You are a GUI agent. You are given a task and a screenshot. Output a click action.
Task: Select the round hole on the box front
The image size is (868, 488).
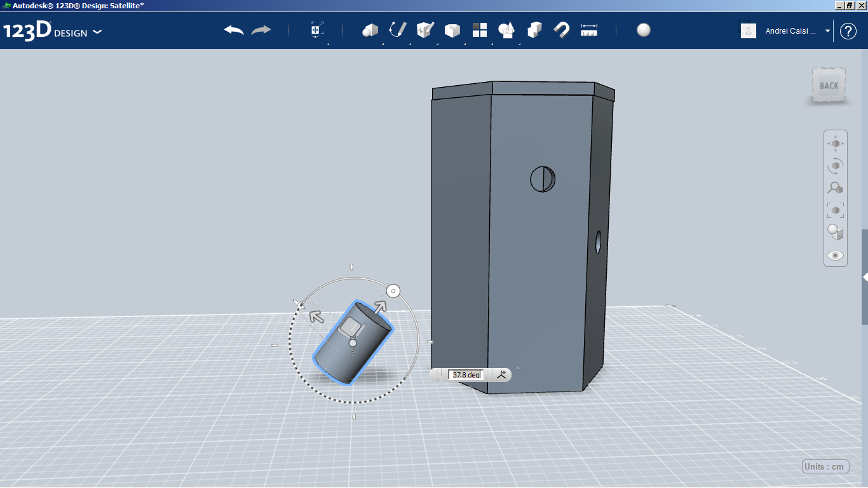[543, 179]
